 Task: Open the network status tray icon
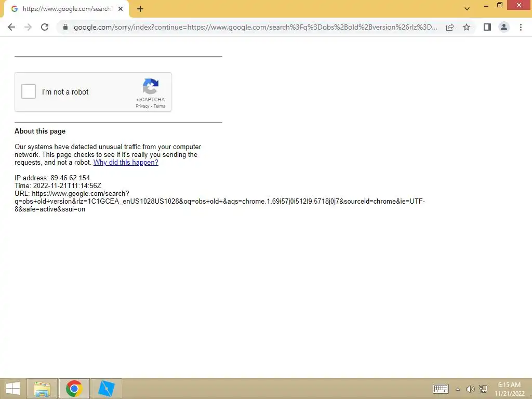coord(483,389)
